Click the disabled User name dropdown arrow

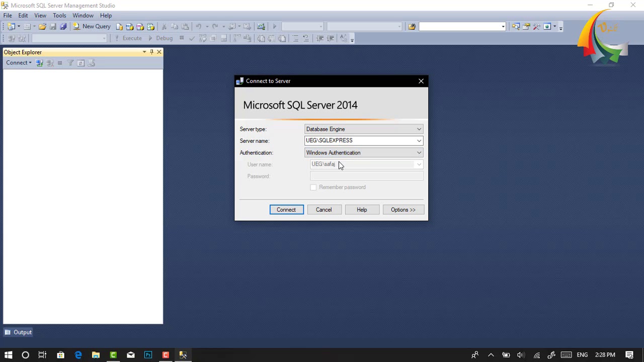[x=419, y=164]
